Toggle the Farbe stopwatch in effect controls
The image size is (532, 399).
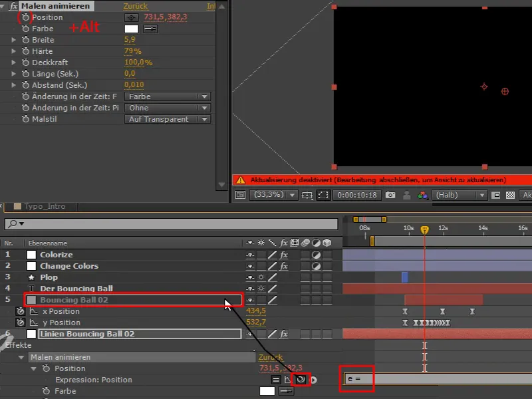click(x=25, y=29)
